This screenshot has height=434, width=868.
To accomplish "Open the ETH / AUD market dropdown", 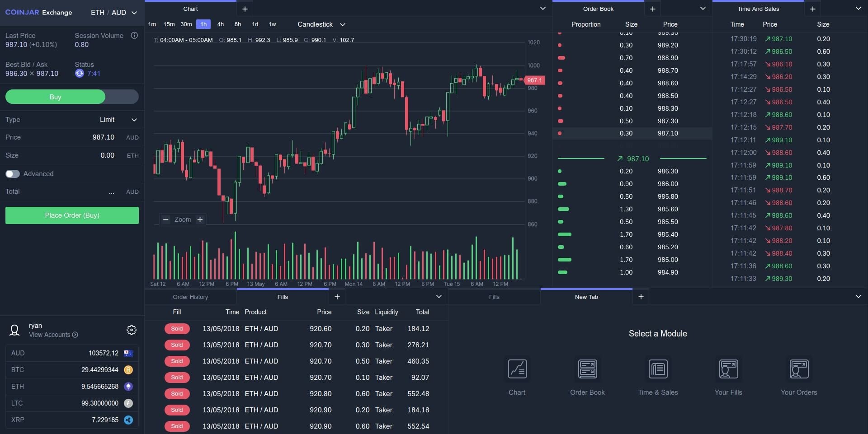I will point(114,13).
